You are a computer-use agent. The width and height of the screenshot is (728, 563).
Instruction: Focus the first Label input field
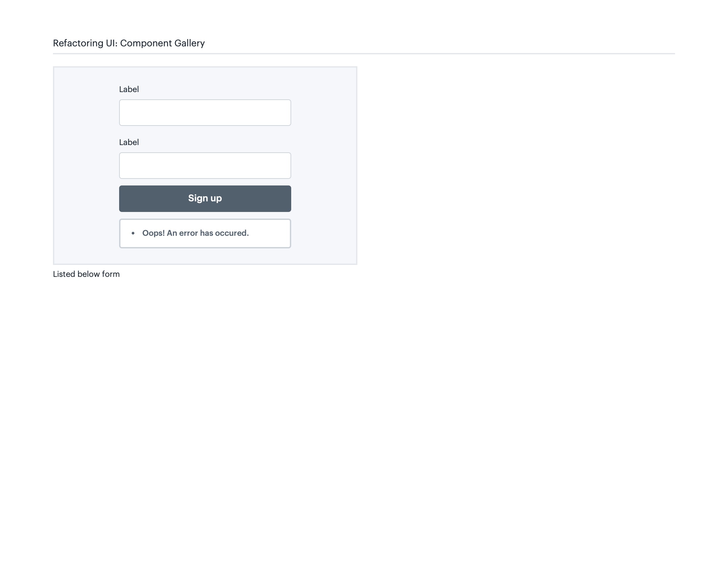pos(205,112)
